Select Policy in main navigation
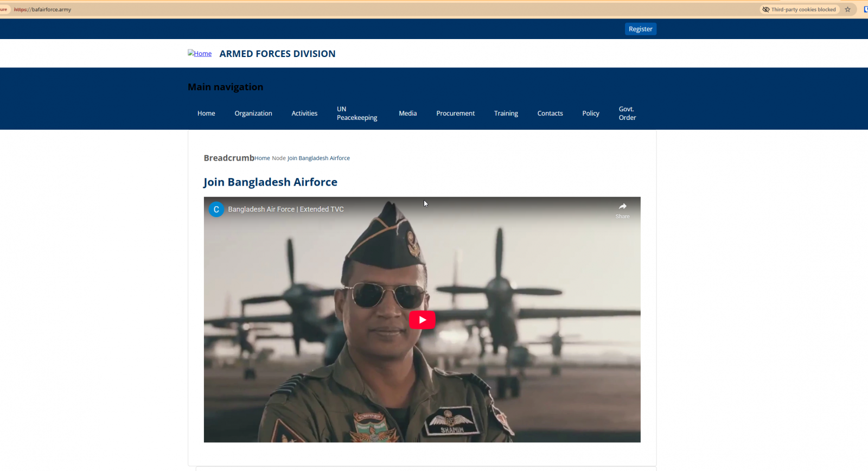This screenshot has height=471, width=868. tap(590, 113)
